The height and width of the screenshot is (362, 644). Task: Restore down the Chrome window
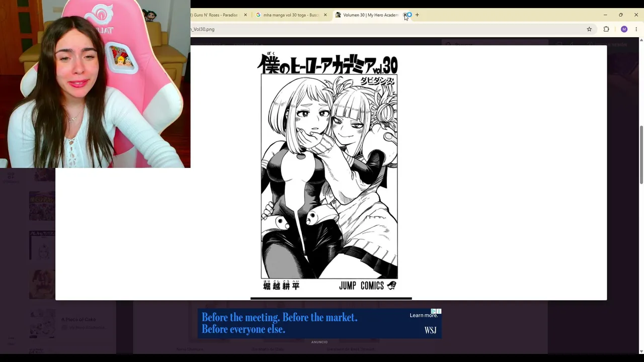coord(621,15)
